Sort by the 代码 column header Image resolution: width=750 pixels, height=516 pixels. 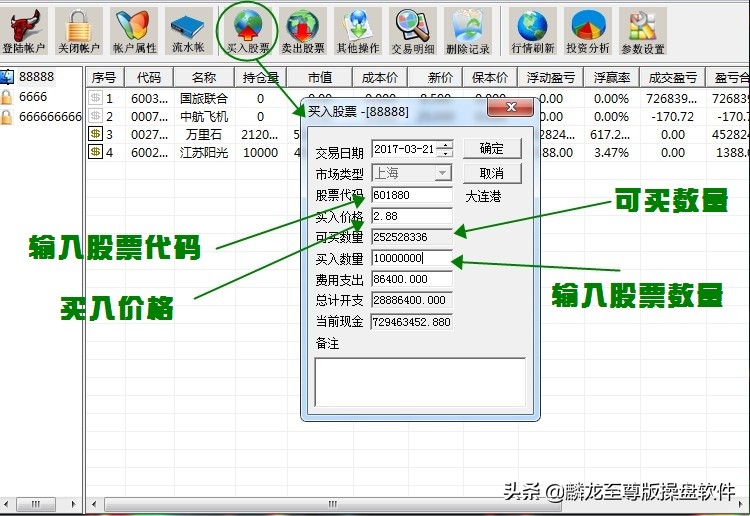(149, 77)
